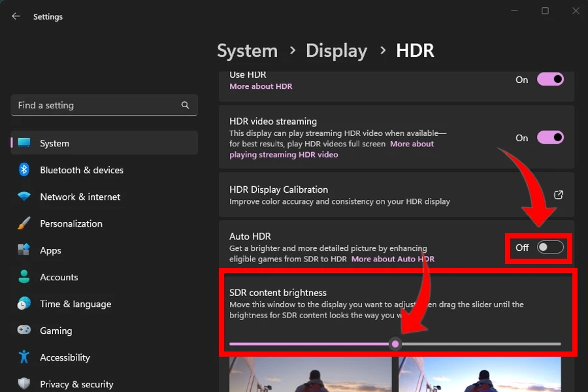Open the More about HDR link
Screen dimensions: 588x392
click(x=261, y=86)
